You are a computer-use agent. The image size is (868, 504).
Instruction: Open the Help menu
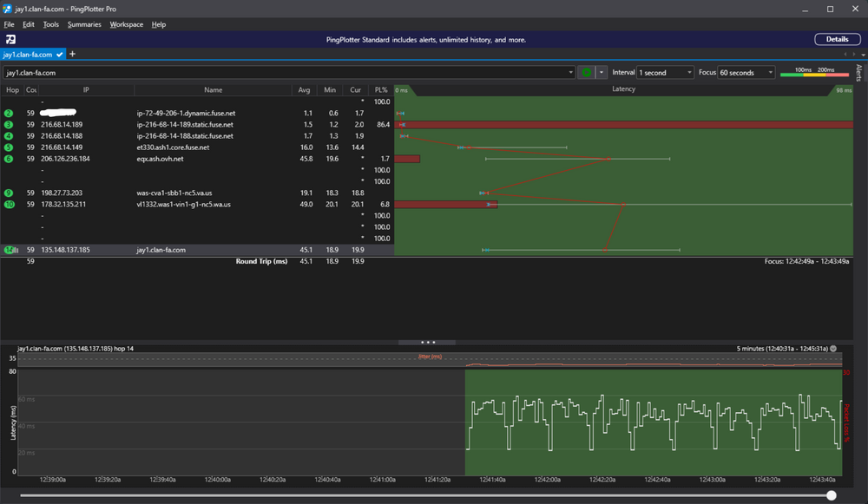pyautogui.click(x=159, y=24)
